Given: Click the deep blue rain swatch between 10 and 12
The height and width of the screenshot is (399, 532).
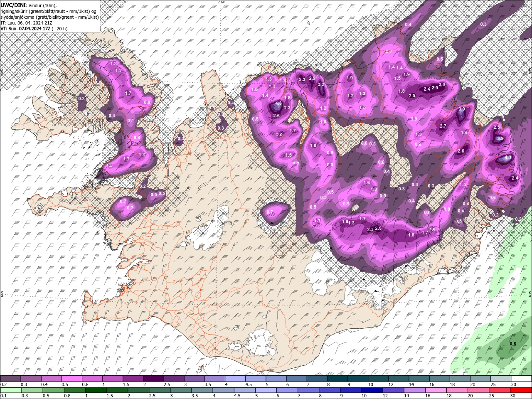Looking at the screenshot, I should point(371,390).
